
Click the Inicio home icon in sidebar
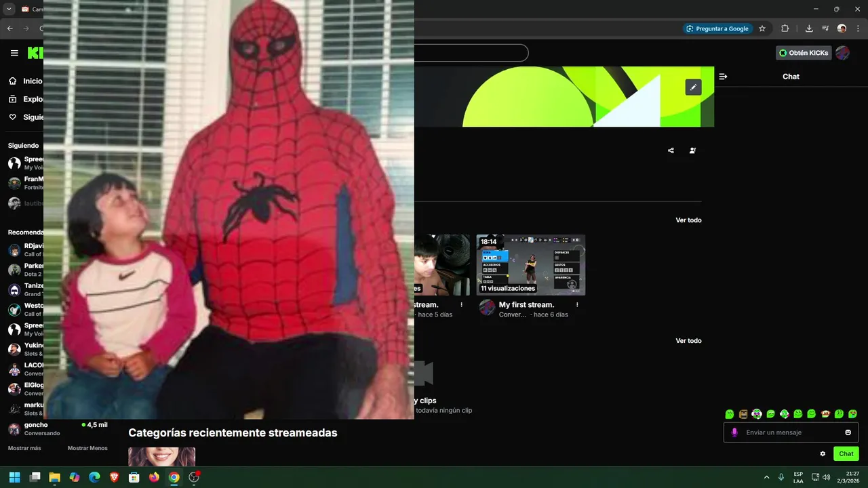coord(13,81)
